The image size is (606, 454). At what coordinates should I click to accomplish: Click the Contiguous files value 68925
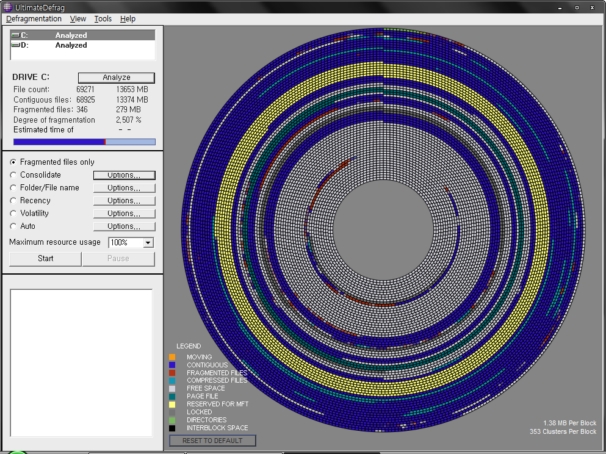[x=85, y=100]
